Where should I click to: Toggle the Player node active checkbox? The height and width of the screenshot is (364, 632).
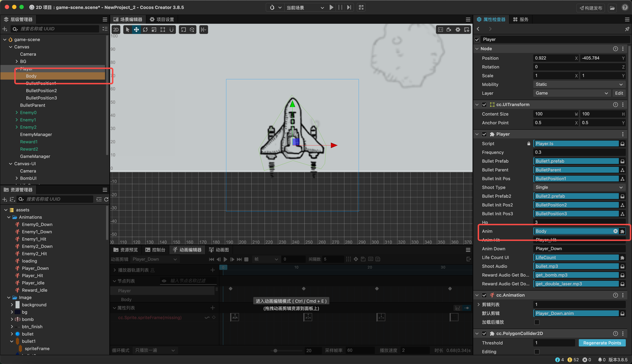(x=477, y=39)
